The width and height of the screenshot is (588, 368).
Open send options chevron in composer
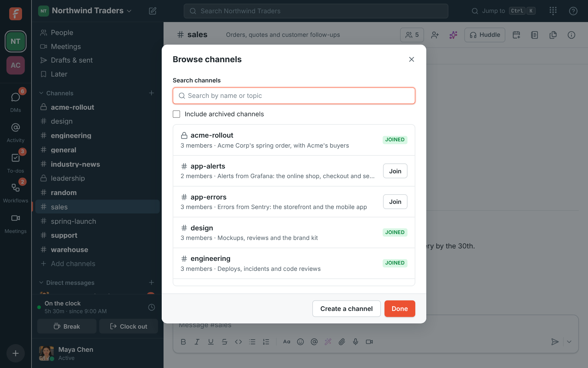click(x=569, y=342)
